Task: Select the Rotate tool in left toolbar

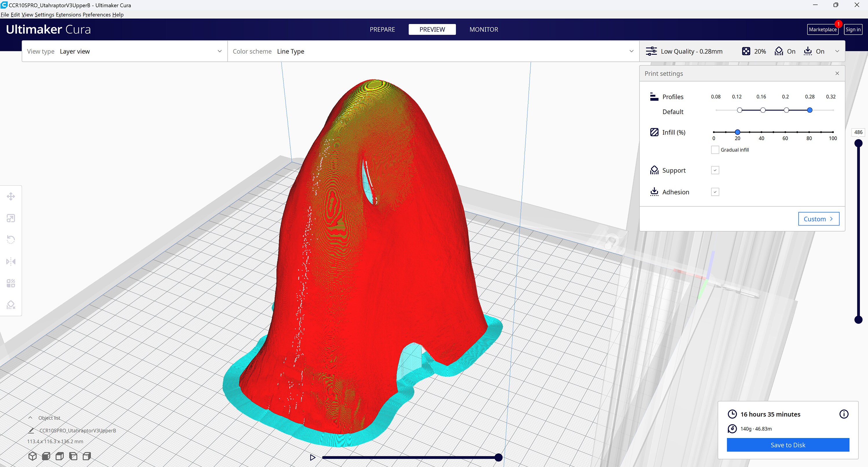Action: click(11, 240)
